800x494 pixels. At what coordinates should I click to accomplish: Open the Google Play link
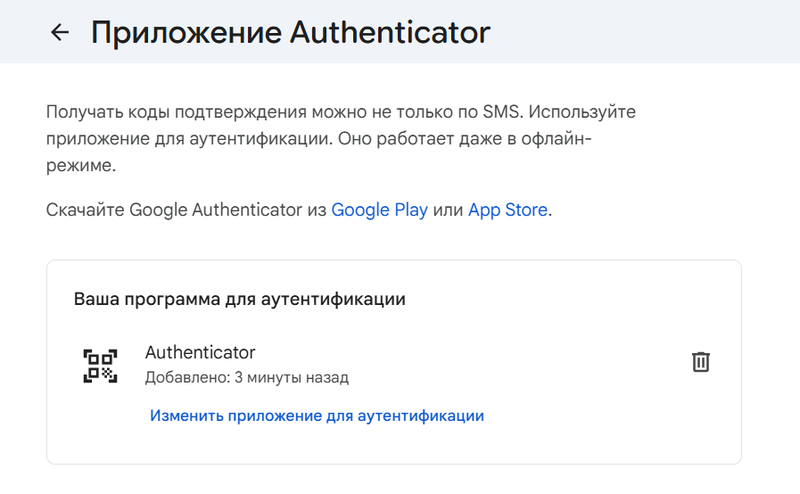379,210
